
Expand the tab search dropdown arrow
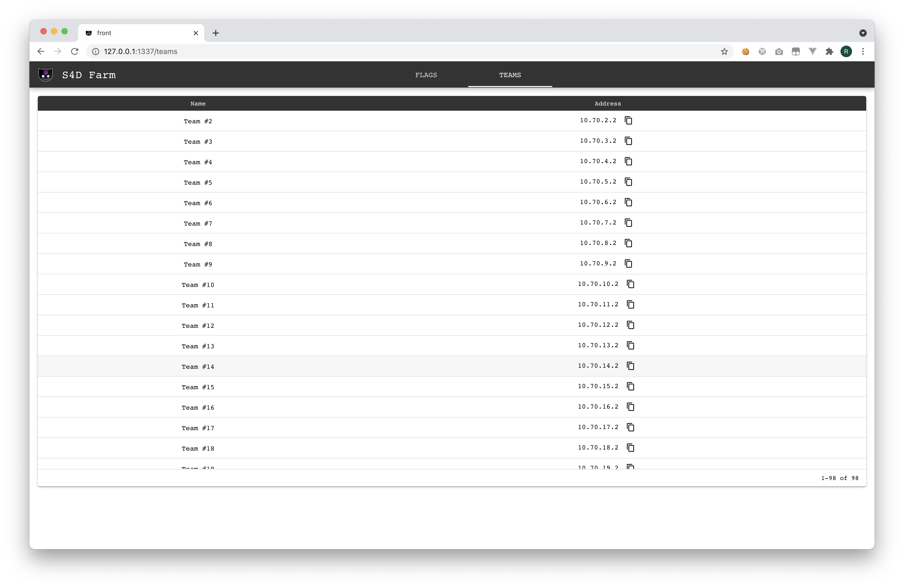863,33
